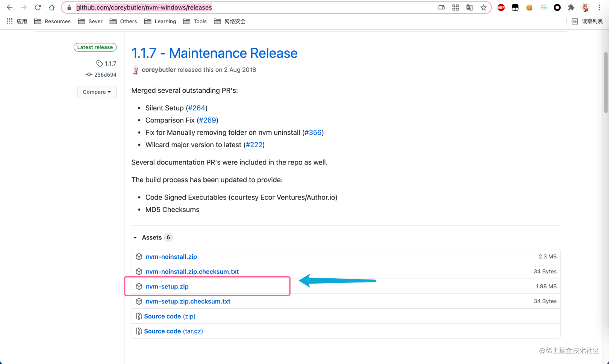Click the QR code icon in address bar

455,8
